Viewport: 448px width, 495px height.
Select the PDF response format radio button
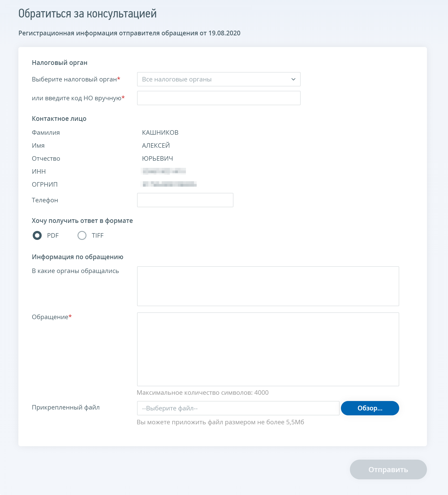pos(37,235)
